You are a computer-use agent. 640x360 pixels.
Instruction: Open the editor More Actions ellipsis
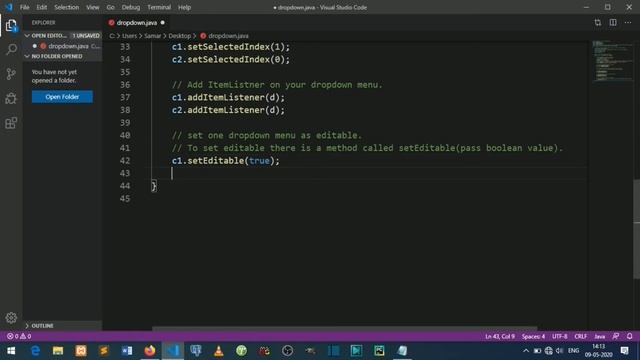pos(628,23)
